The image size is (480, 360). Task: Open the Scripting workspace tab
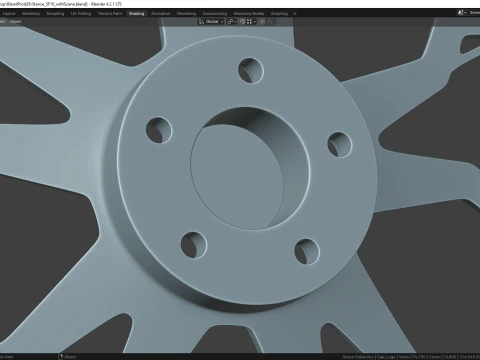pyautogui.click(x=279, y=13)
